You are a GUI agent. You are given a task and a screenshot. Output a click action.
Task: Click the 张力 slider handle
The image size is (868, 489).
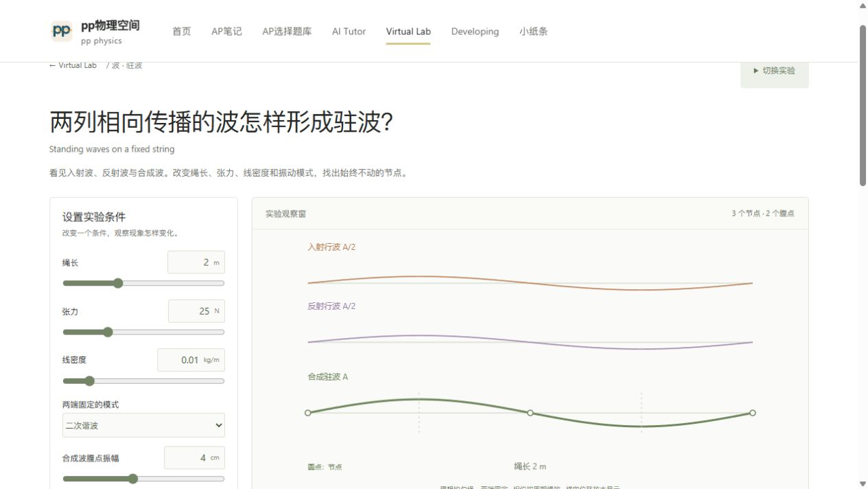[108, 332]
